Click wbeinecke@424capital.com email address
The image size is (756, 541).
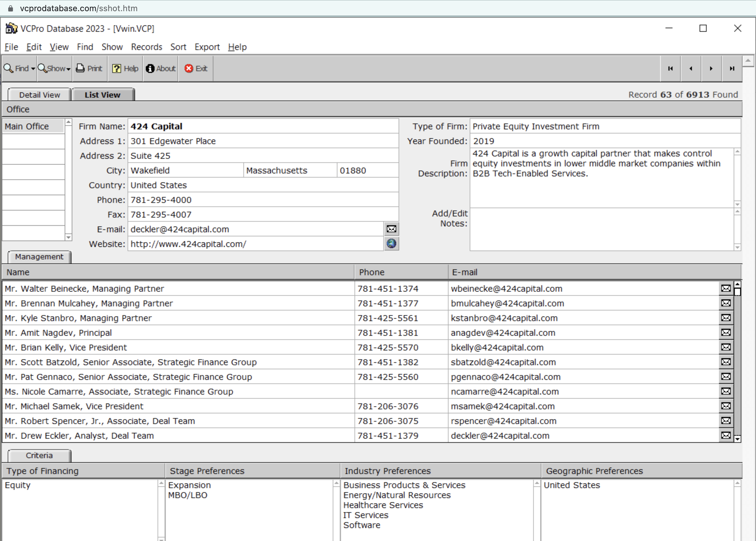[506, 288]
